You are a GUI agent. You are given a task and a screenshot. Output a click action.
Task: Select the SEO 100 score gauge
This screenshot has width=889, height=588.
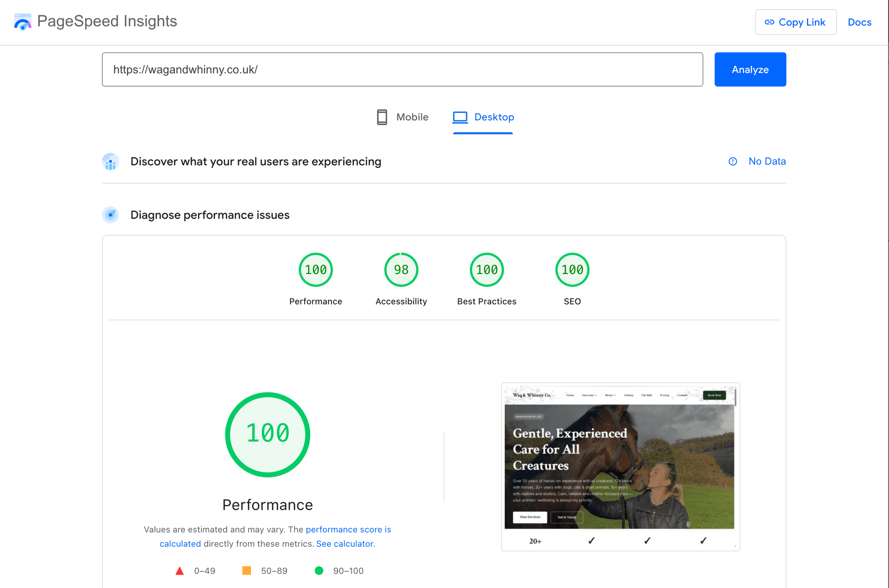point(572,269)
